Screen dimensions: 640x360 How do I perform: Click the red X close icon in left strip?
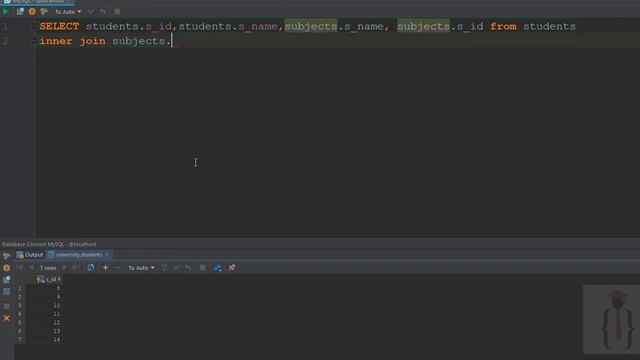coord(7,318)
